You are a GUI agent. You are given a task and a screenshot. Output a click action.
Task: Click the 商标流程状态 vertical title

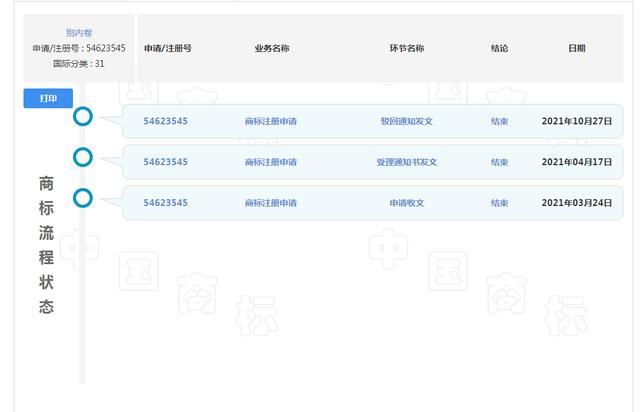coord(46,245)
